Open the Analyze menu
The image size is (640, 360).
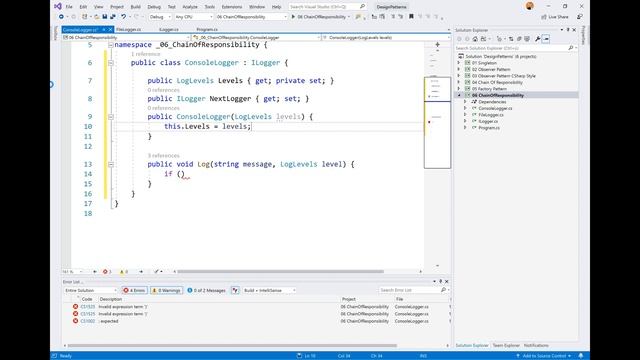point(190,7)
